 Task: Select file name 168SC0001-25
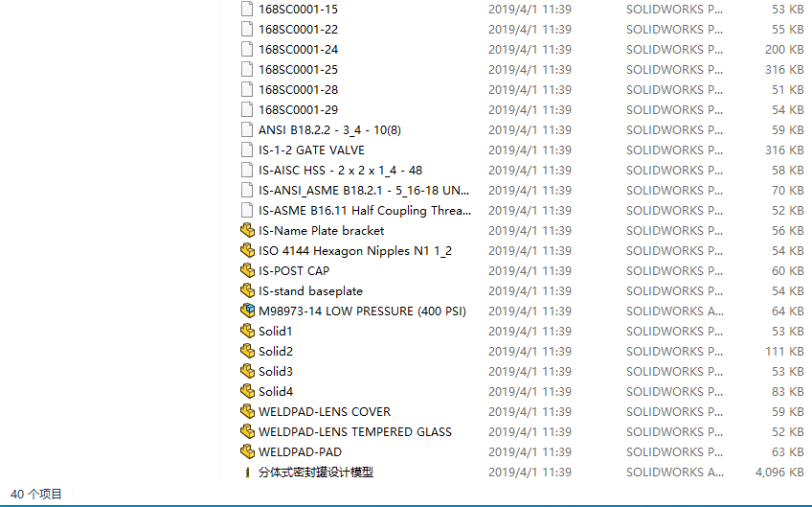pyautogui.click(x=299, y=69)
